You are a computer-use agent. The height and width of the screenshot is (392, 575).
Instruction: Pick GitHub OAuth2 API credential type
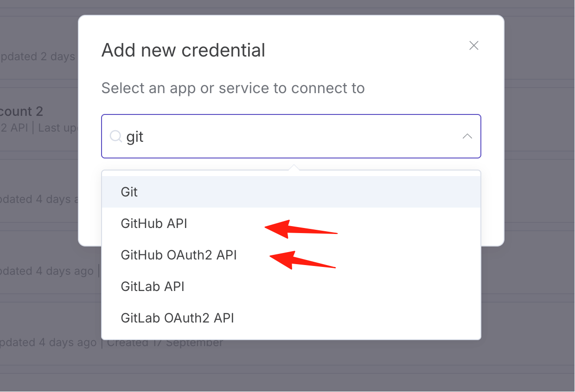pos(291,255)
